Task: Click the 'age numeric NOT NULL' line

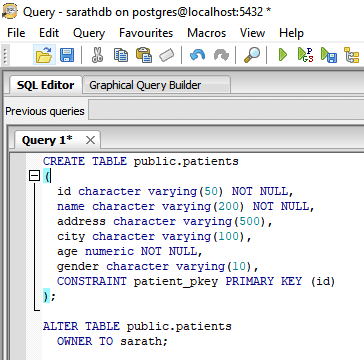Action: [x=130, y=251]
